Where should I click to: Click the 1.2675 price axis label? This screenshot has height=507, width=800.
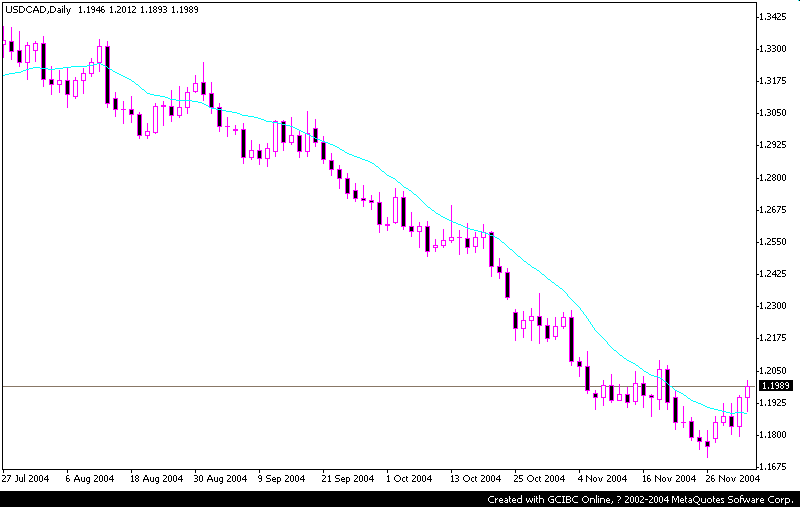click(x=772, y=210)
